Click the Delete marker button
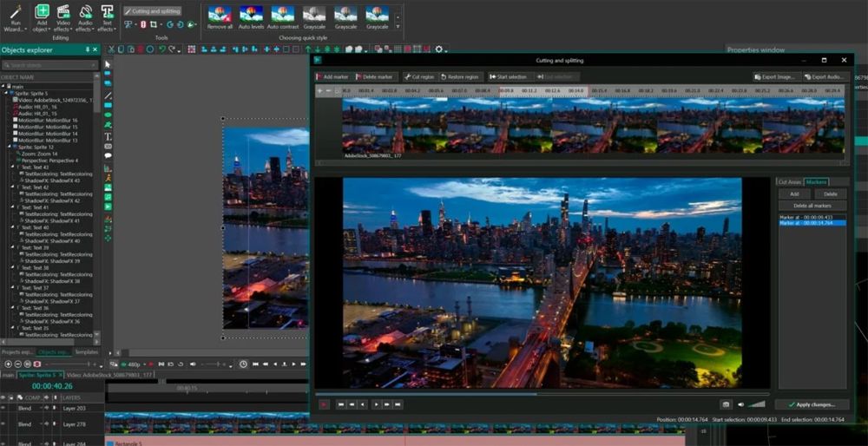Screen dimensions: 868x446 [373, 77]
